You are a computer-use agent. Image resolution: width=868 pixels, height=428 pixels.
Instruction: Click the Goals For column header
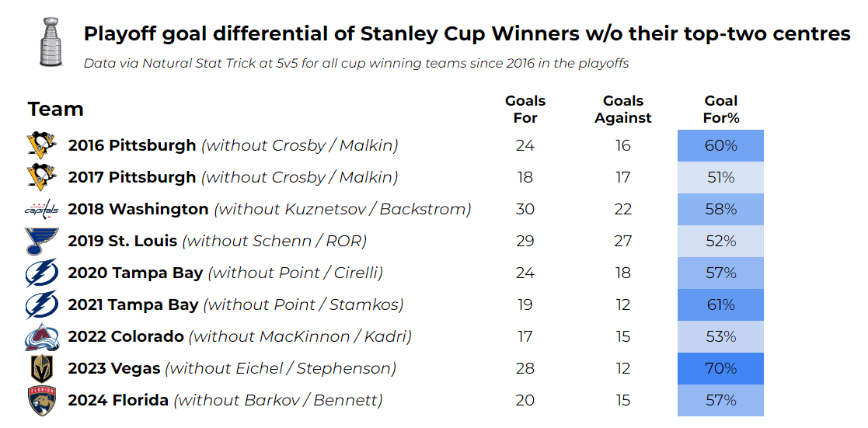pyautogui.click(x=525, y=110)
